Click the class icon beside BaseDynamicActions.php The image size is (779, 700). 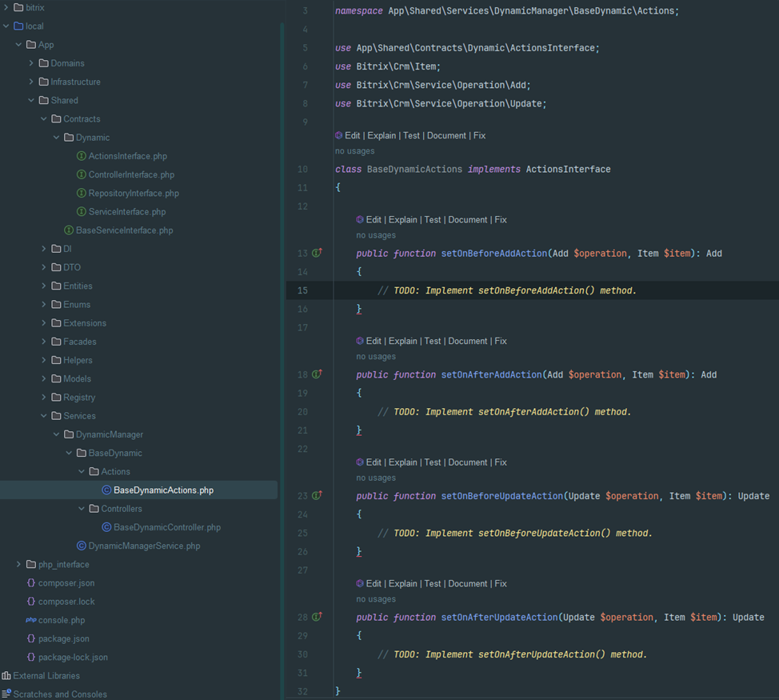pyautogui.click(x=106, y=490)
